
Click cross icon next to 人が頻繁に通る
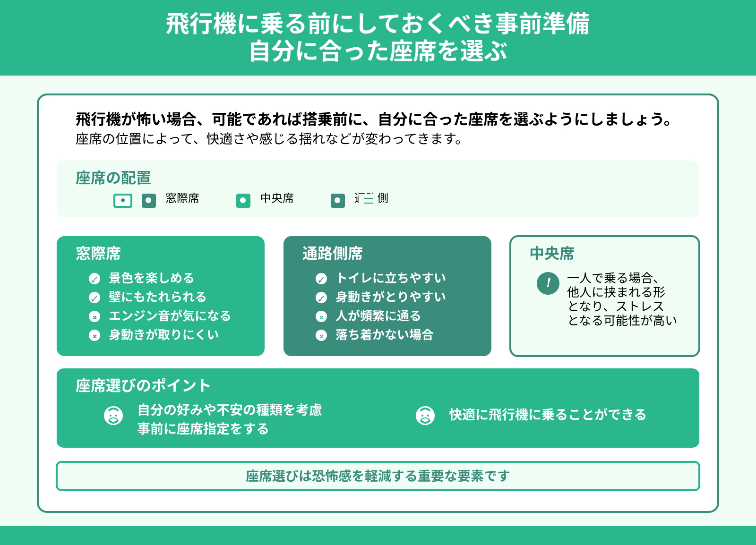321,316
